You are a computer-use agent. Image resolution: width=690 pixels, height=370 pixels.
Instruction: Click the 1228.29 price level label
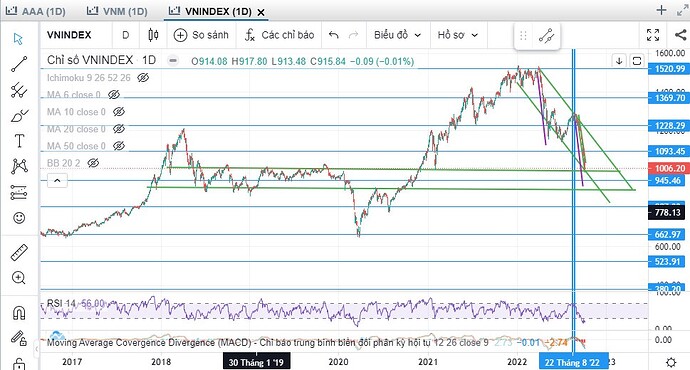point(668,126)
